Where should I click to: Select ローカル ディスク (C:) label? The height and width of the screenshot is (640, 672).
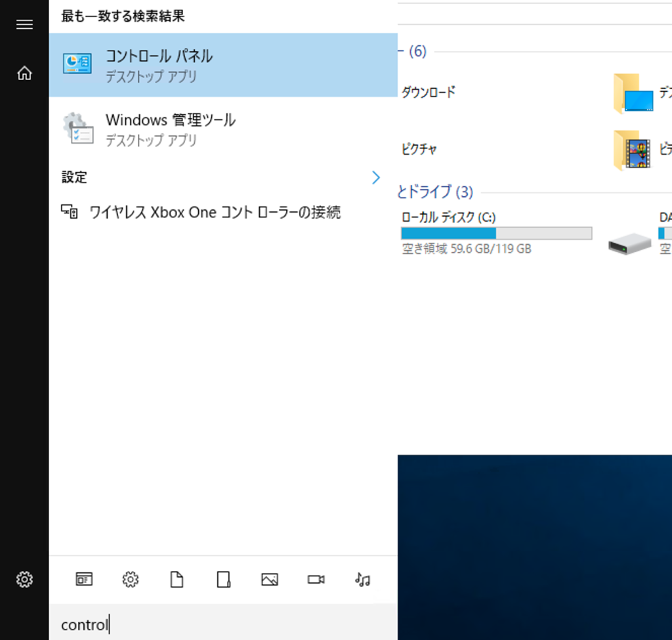coord(448,217)
